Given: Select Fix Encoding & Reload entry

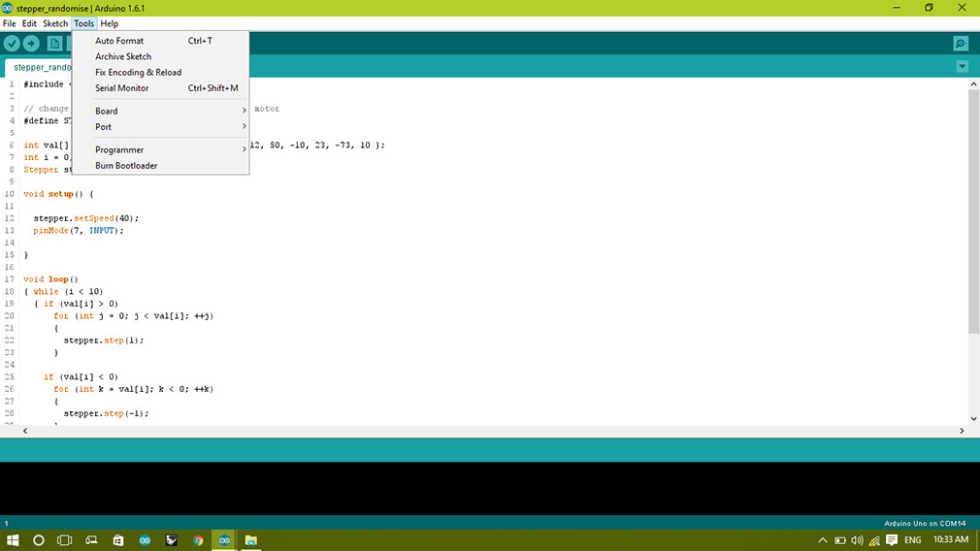Looking at the screenshot, I should click(161, 73).
